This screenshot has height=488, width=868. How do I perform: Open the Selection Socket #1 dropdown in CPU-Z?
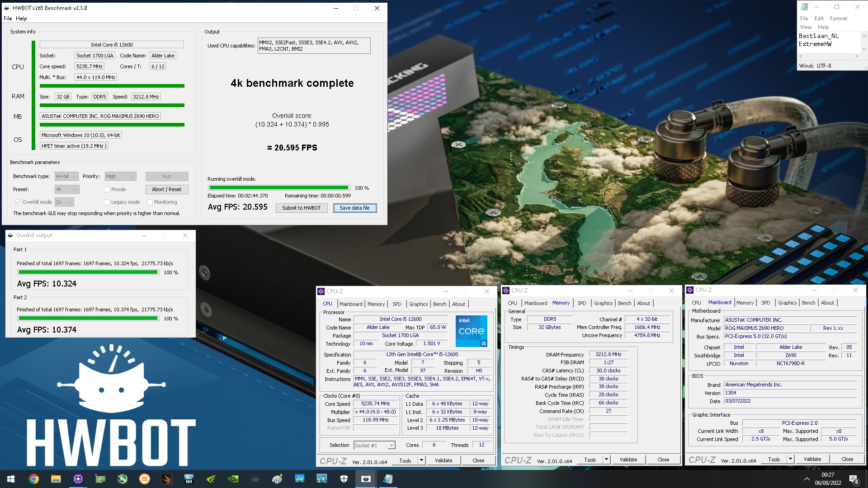pos(374,446)
